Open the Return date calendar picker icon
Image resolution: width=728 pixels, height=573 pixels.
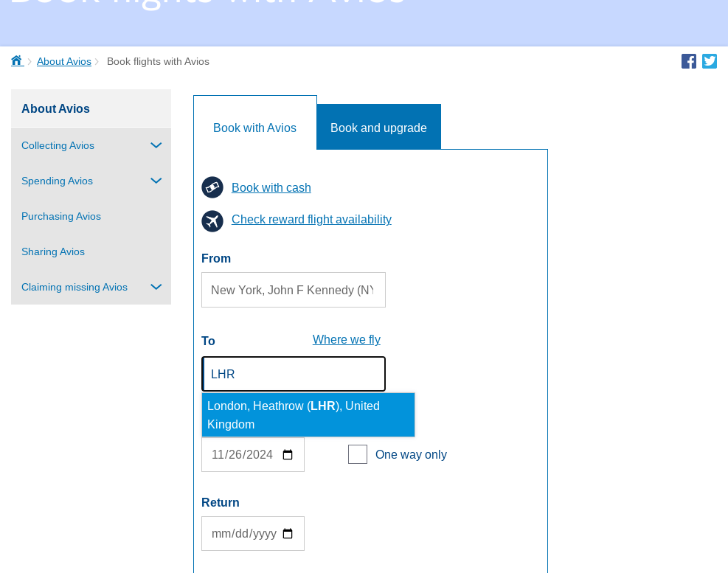point(288,533)
